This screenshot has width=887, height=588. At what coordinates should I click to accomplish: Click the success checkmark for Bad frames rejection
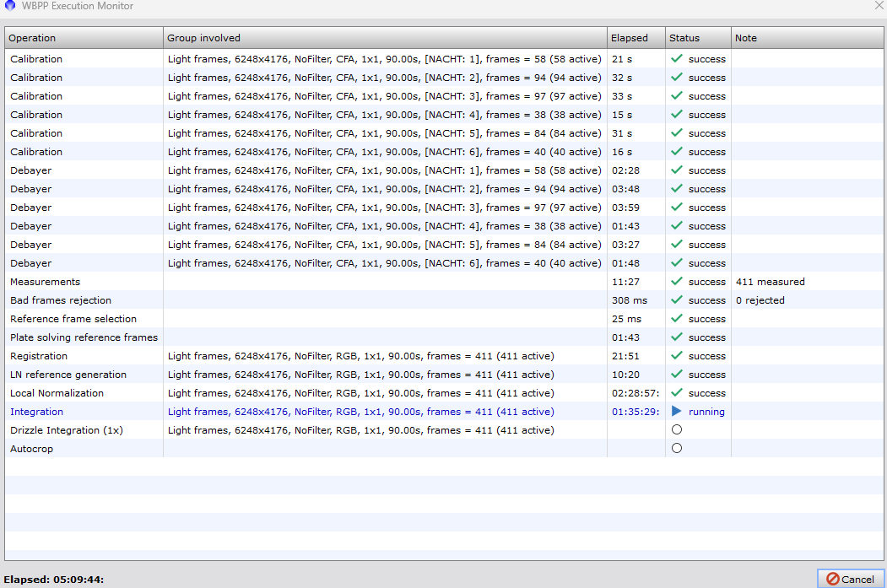click(x=677, y=299)
